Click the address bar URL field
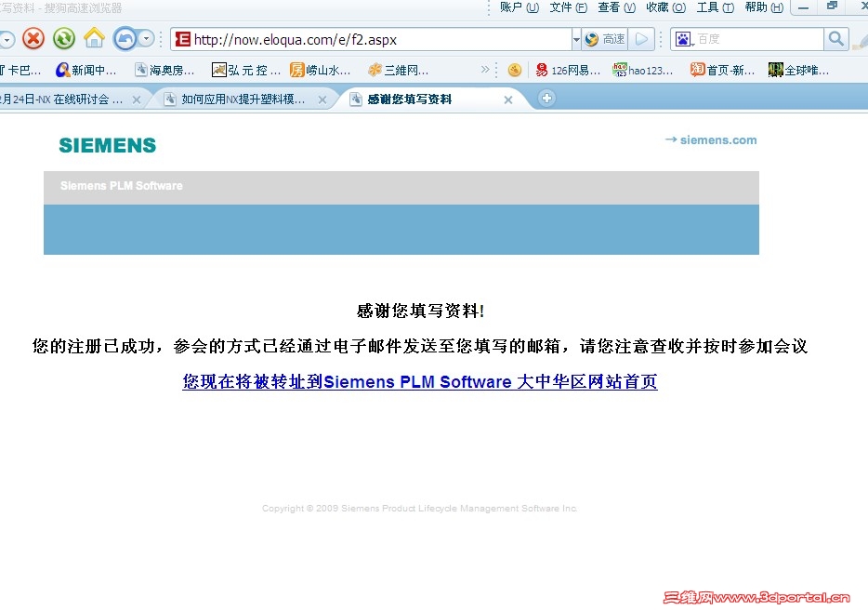This screenshot has height=610, width=868. tap(371, 39)
